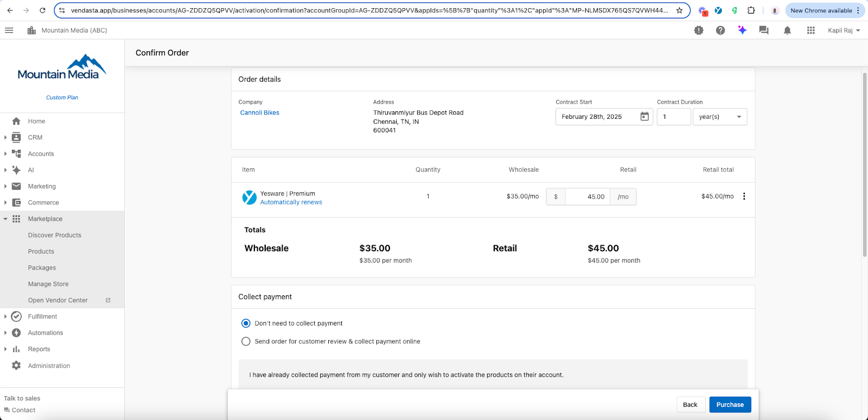Viewport: 868px width, 420px height.
Task: Expand the Commerce sidebar section
Action: pyautogui.click(x=5, y=202)
